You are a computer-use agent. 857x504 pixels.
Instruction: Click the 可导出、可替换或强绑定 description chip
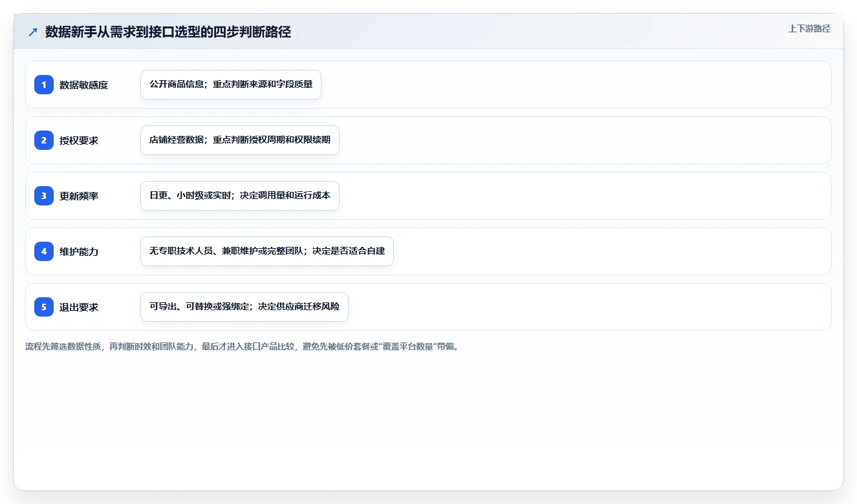point(244,307)
